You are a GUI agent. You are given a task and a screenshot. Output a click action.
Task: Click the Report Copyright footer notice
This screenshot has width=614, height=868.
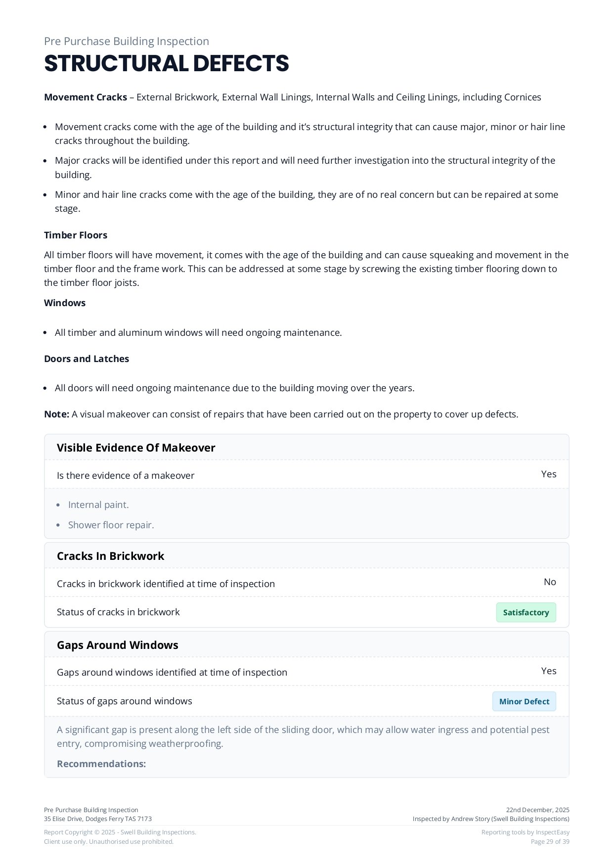click(120, 832)
